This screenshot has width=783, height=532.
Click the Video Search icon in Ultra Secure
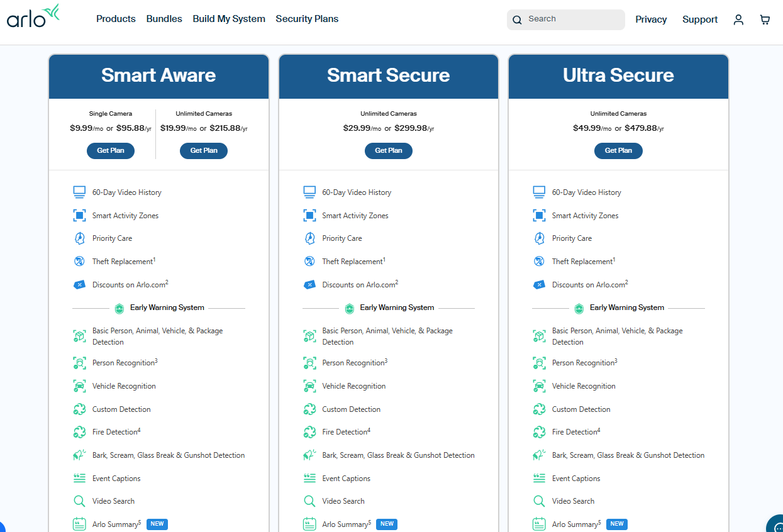539,501
